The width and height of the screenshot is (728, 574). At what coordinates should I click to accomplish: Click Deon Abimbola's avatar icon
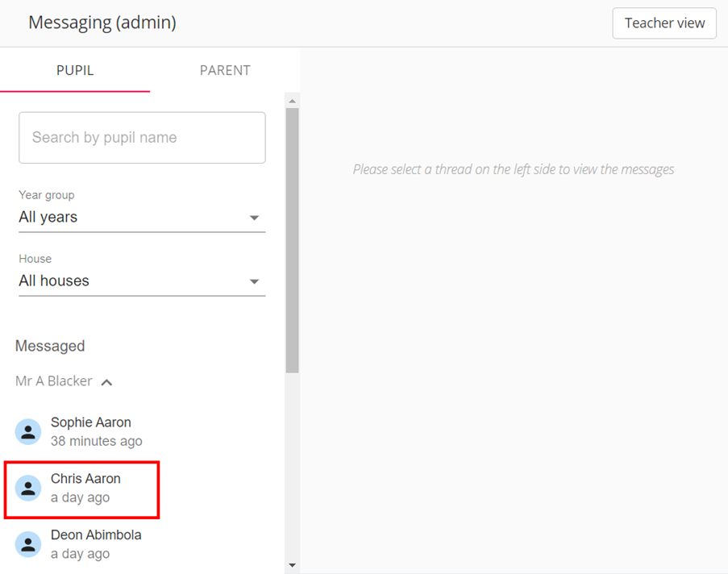click(28, 544)
